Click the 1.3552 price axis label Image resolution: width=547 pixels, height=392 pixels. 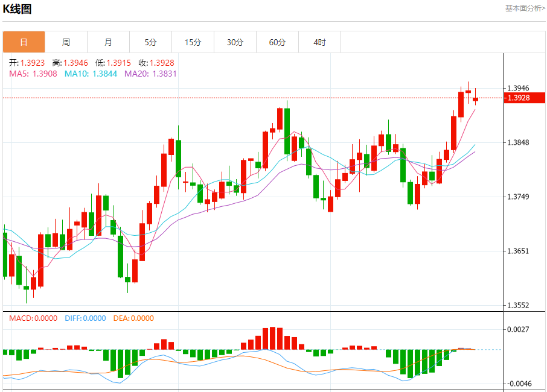click(517, 306)
